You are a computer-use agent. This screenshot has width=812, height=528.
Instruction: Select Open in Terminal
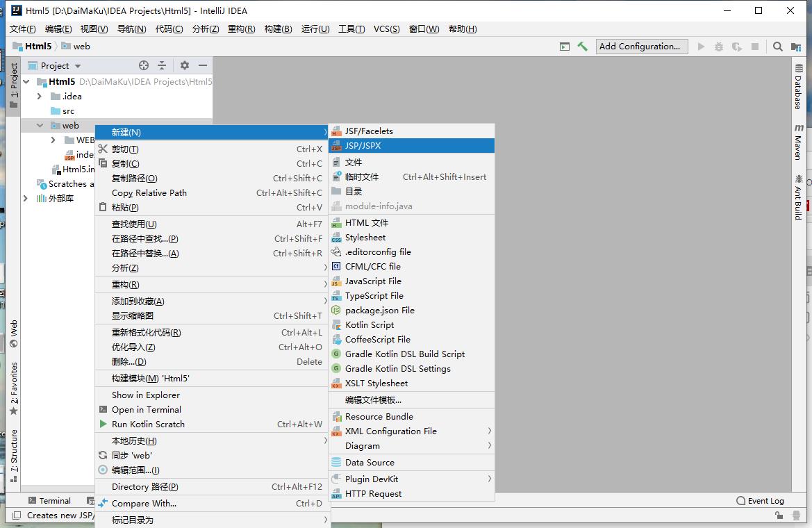click(213, 409)
